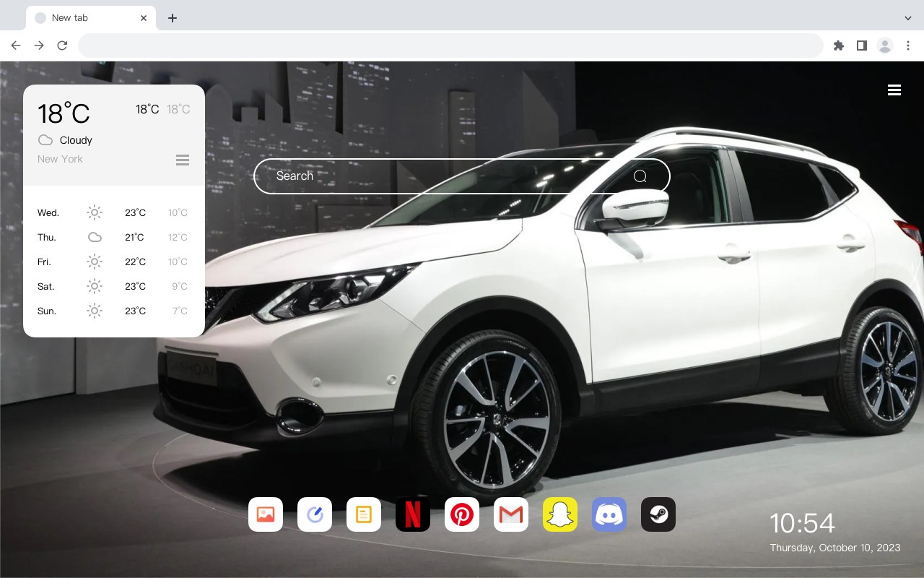The height and width of the screenshot is (578, 924).
Task: Click the Sun. day label
Action: 47,311
